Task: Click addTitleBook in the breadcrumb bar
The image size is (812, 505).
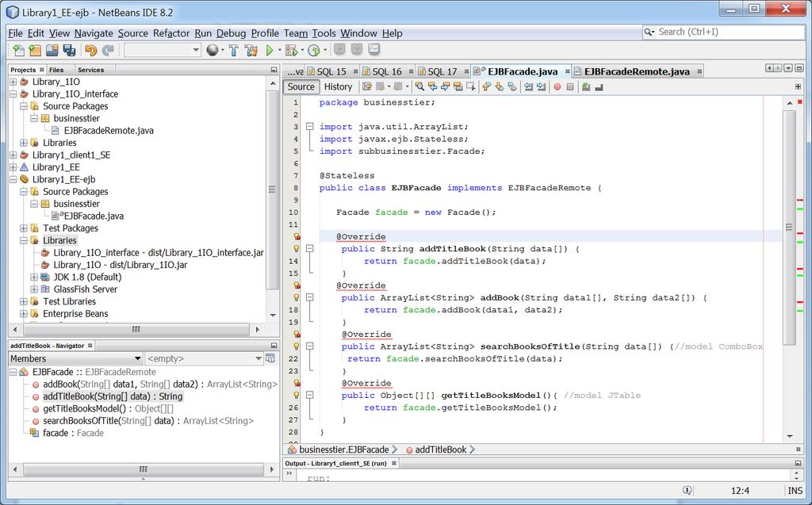Action: (441, 450)
